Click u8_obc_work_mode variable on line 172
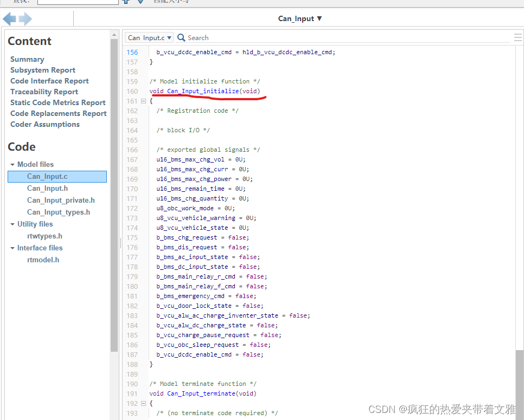The image size is (524, 420). (x=185, y=208)
